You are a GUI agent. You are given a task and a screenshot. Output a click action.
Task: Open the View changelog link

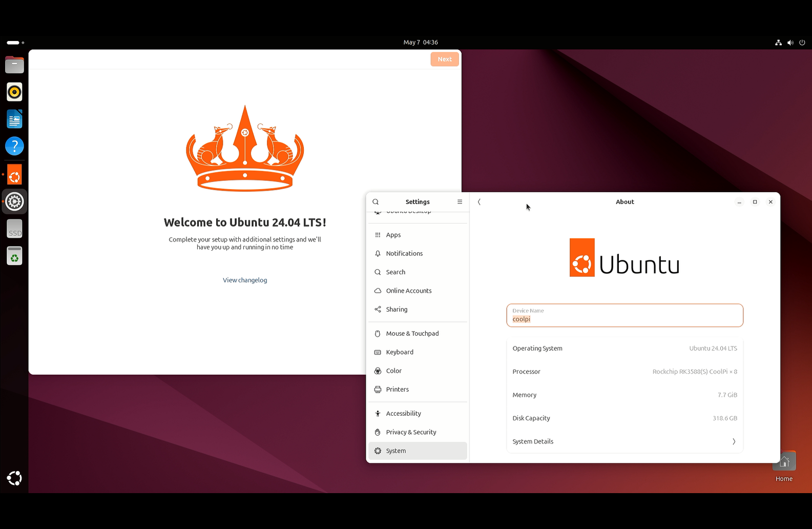point(245,280)
